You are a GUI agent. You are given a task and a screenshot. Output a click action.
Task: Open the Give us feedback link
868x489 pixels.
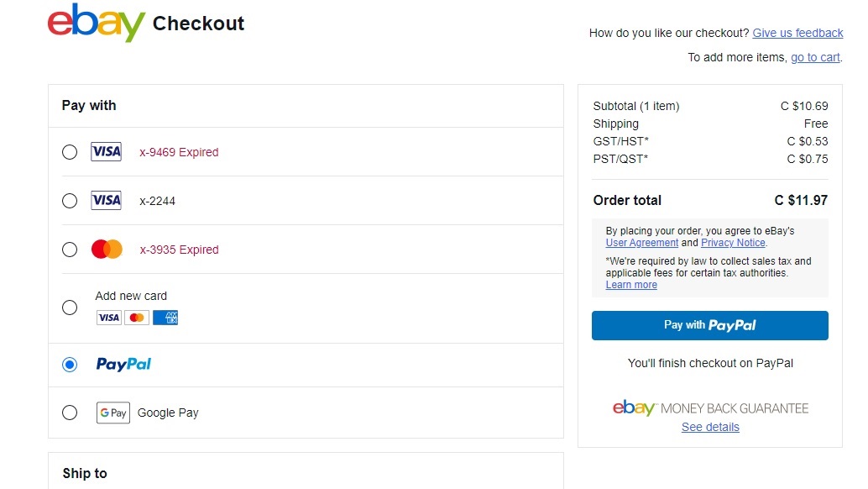coord(797,33)
